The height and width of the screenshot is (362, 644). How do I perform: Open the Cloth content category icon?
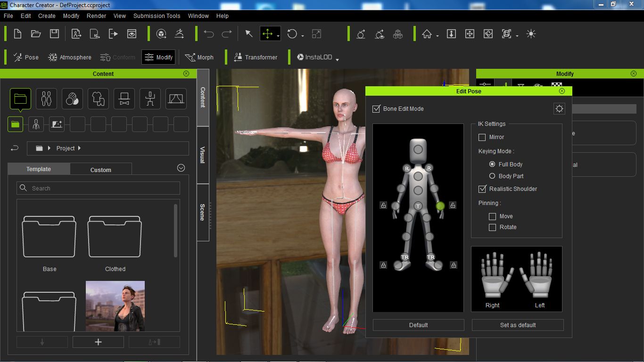coord(98,99)
